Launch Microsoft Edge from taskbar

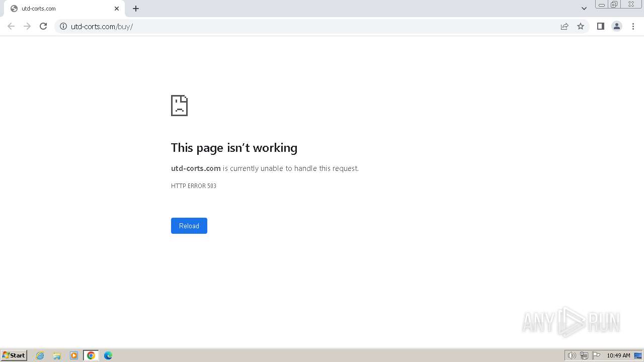click(108, 355)
